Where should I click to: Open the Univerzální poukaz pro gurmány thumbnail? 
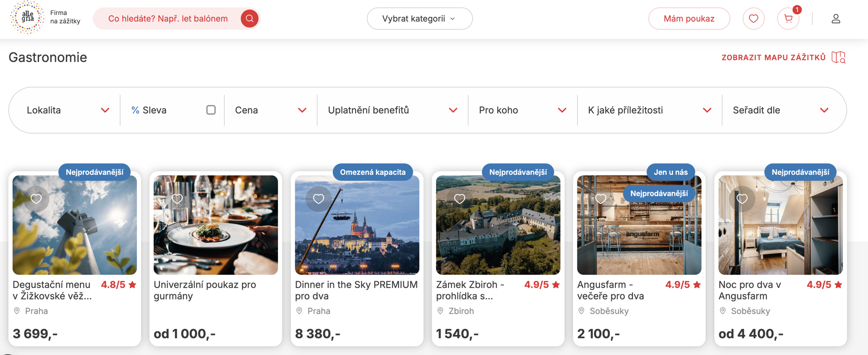tap(216, 225)
